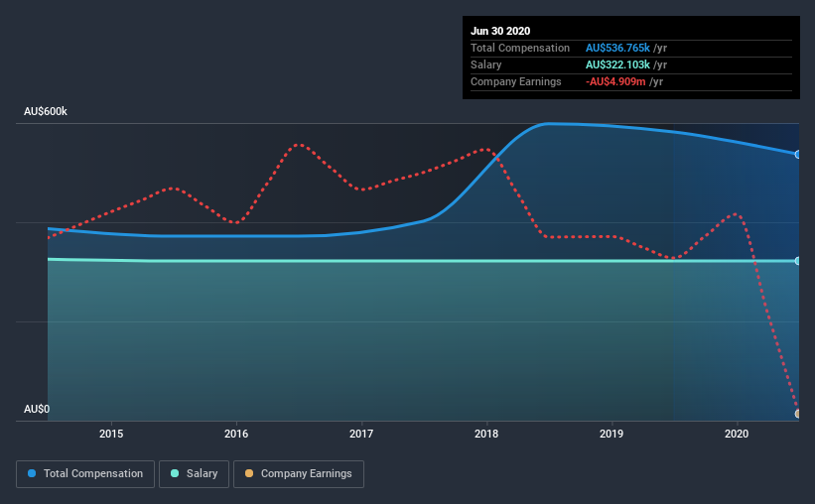Toggle the Total Compensation legend button

[x=85, y=474]
